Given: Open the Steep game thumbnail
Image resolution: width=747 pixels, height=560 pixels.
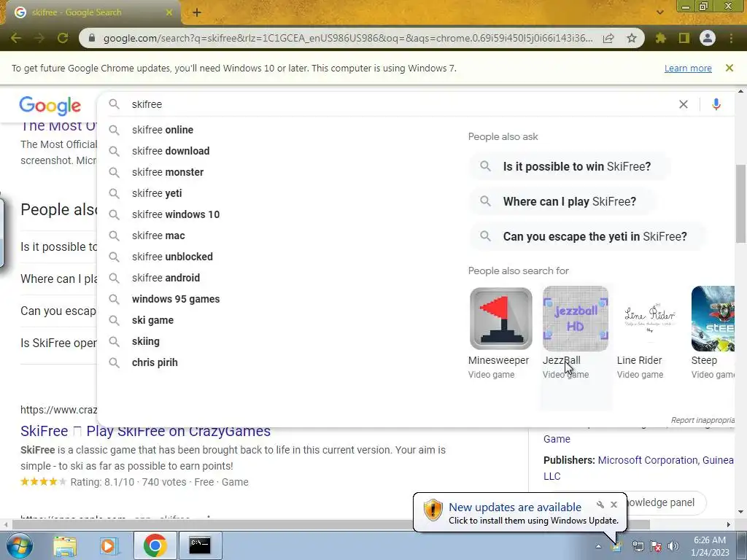Looking at the screenshot, I should click(713, 319).
